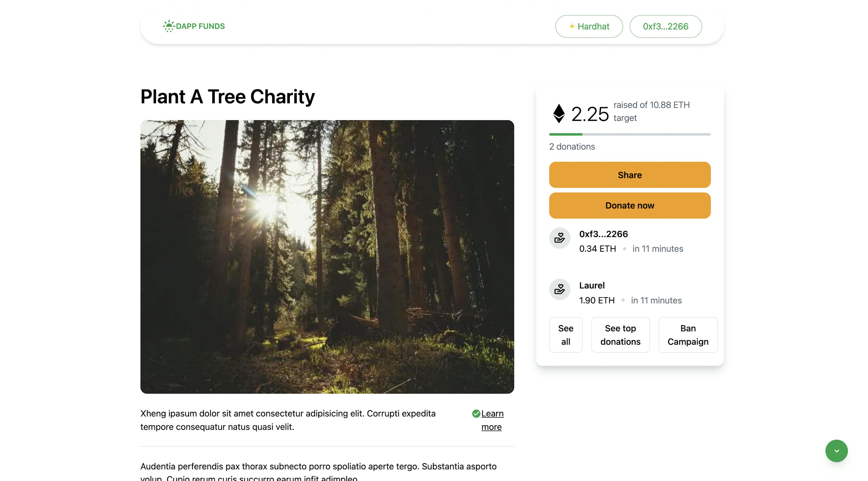Open the 0xf3...2266 wallet account menu
This screenshot has width=868, height=481.
pyautogui.click(x=665, y=26)
